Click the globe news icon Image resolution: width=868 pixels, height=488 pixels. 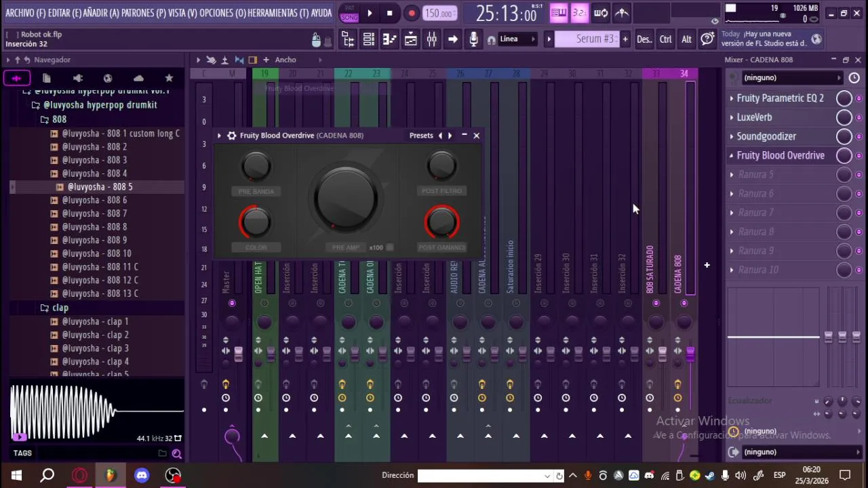pos(816,39)
